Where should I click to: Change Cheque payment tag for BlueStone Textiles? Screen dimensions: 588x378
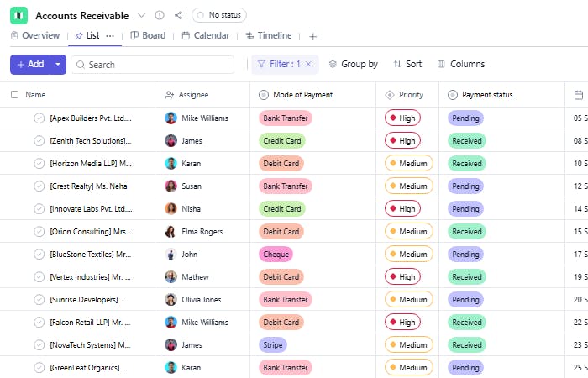click(276, 255)
